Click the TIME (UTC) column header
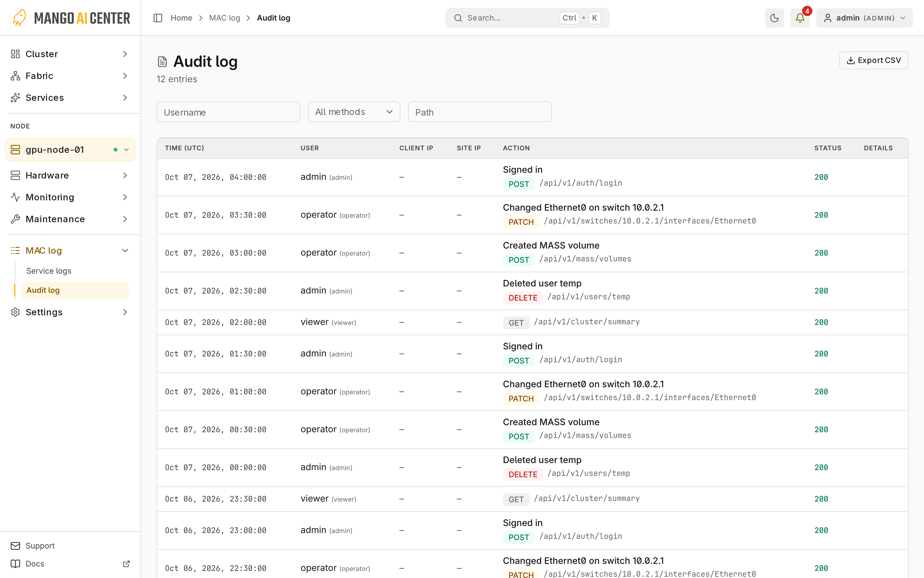924x578 pixels. 184,148
